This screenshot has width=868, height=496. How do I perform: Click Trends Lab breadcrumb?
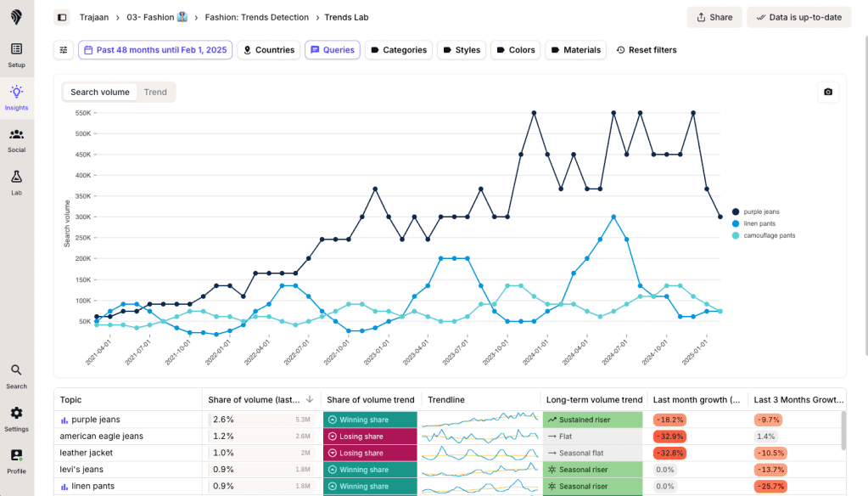tap(346, 17)
